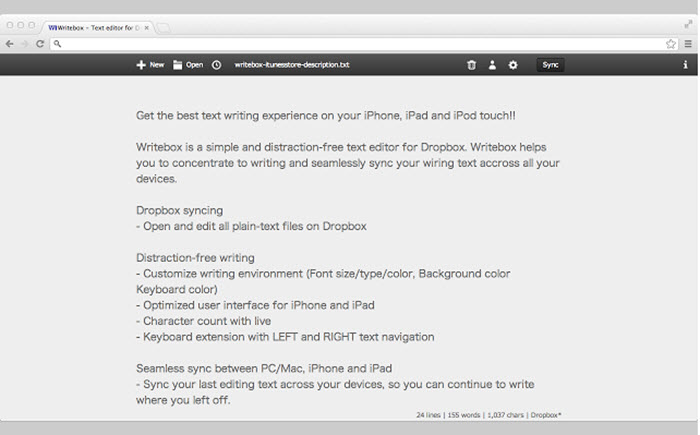Viewport: 700px width, 435px height.
Task: Click the '24 lines' status text
Action: 429,415
